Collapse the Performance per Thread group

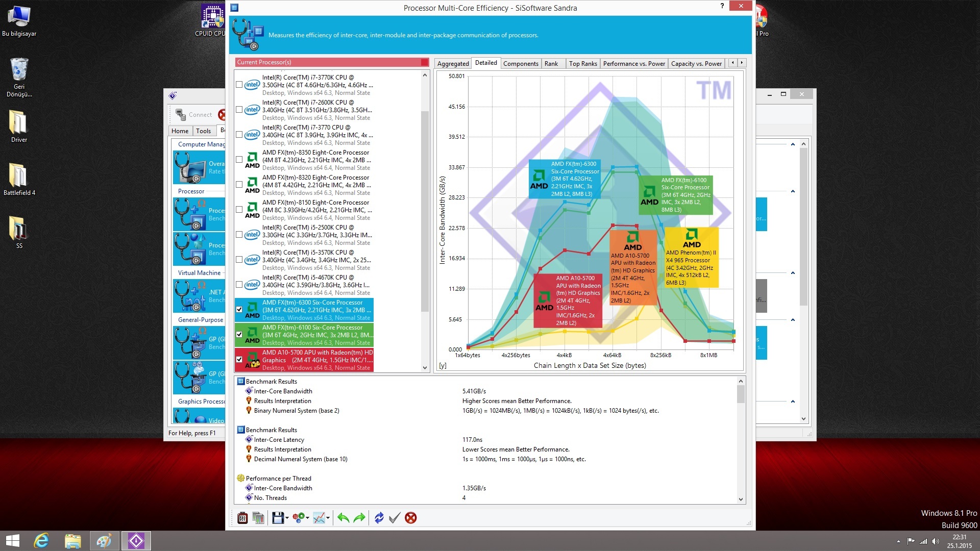pos(241,479)
